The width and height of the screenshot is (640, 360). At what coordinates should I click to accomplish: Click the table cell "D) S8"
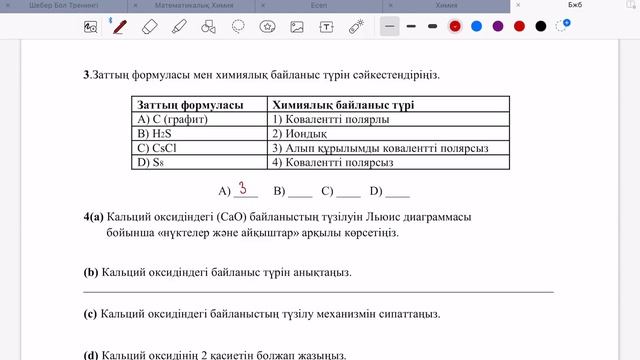coord(200,162)
